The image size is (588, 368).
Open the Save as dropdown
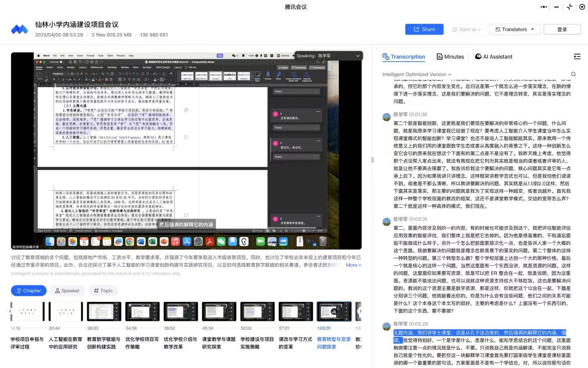point(466,29)
